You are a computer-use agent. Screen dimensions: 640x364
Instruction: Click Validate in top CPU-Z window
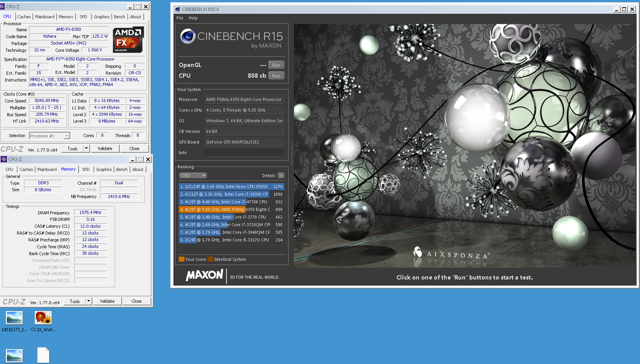(x=105, y=148)
